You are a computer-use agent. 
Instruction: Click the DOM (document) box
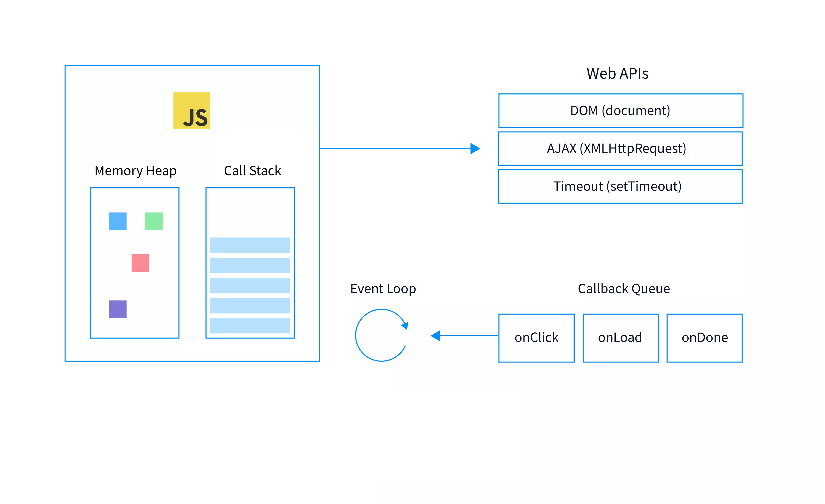click(621, 110)
